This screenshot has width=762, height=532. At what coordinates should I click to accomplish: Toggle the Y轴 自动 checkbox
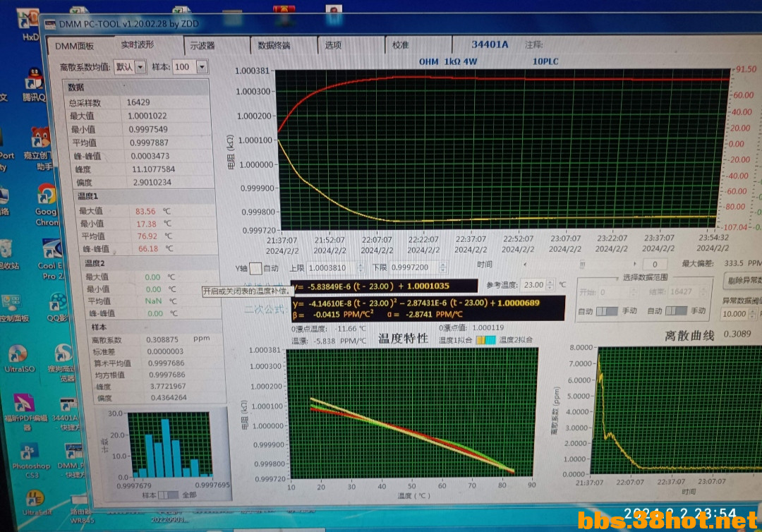tap(255, 268)
